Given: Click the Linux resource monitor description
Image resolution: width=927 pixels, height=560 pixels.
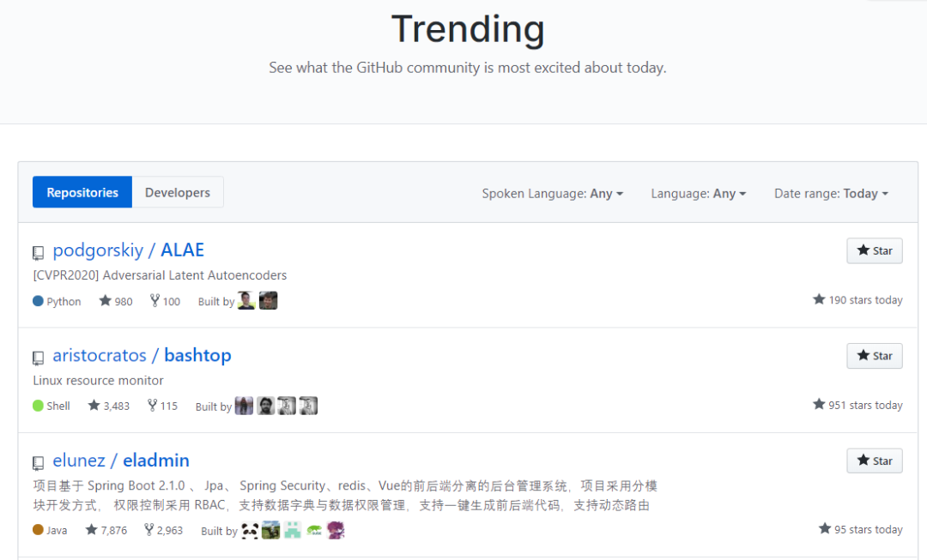Looking at the screenshot, I should pyautogui.click(x=98, y=381).
